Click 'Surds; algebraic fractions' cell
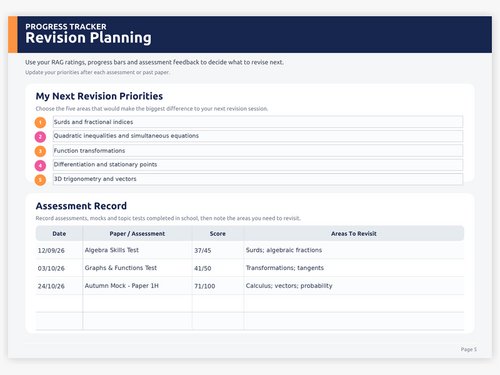The width and height of the screenshot is (500, 375). [354, 250]
